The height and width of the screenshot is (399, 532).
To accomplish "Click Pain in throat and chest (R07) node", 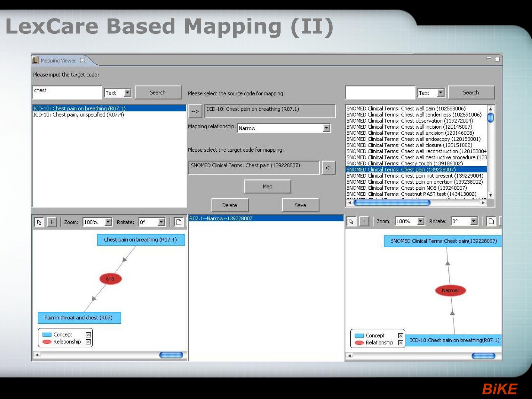I will click(79, 318).
